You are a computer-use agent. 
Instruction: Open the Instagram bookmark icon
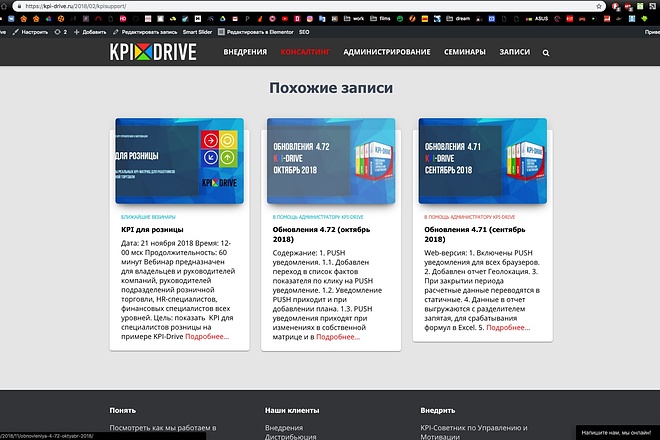pos(310,19)
